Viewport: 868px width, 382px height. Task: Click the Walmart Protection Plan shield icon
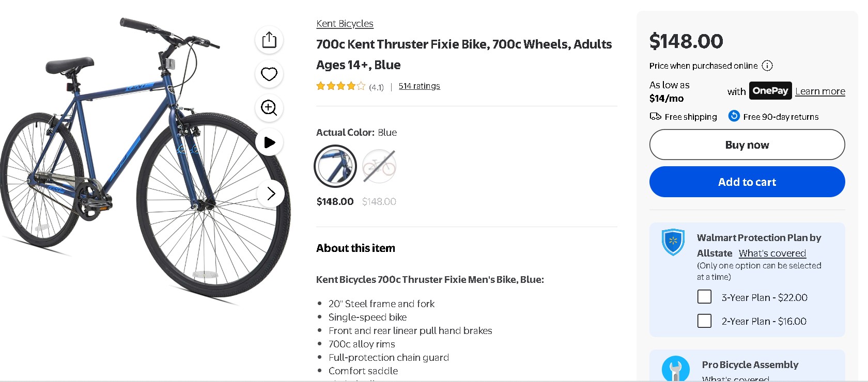(x=673, y=242)
